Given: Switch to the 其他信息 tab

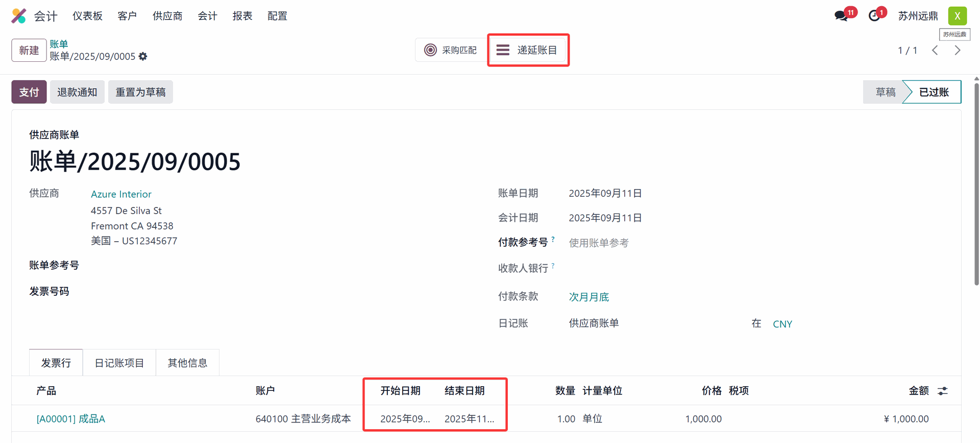Looking at the screenshot, I should coord(187,363).
